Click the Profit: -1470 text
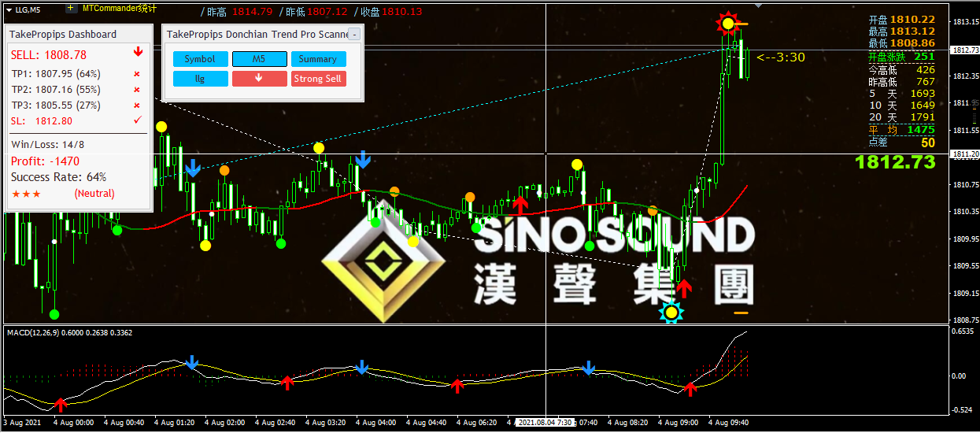 [x=45, y=161]
